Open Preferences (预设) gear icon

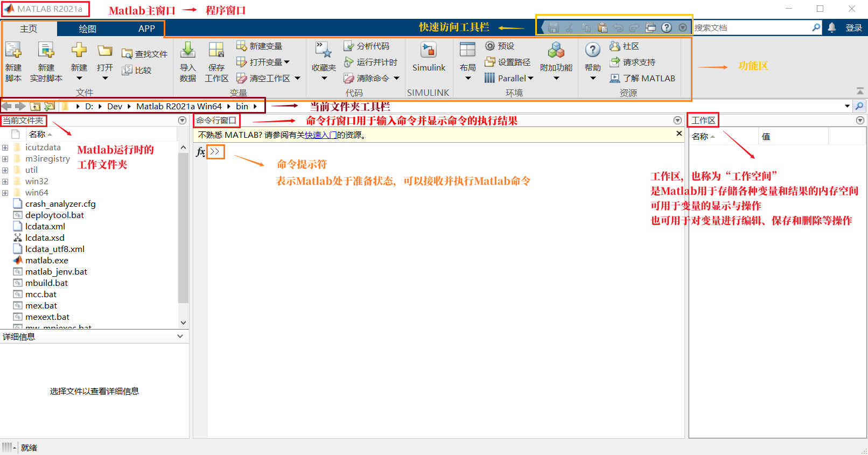[x=490, y=46]
